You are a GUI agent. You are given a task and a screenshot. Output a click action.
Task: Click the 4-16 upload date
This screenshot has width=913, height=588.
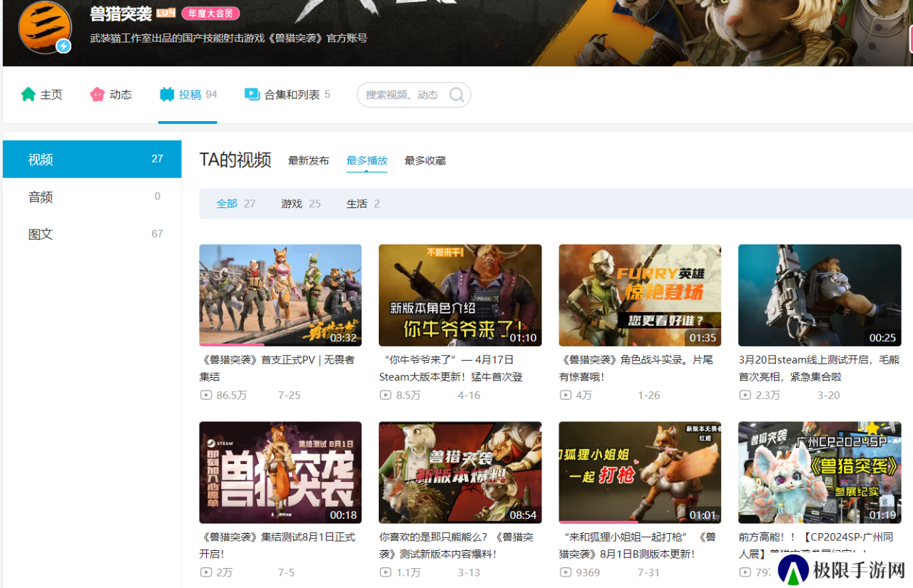[469, 395]
